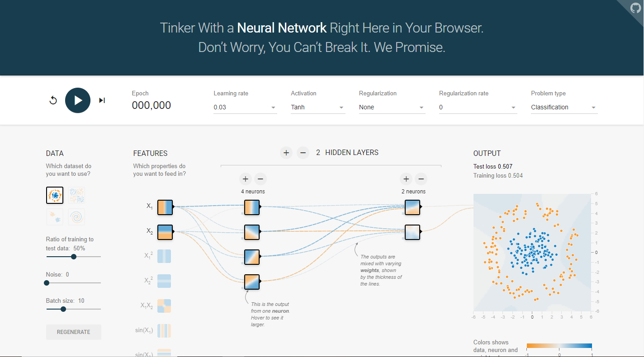The image size is (644, 357).
Task: Click the FEATURES section heading
Action: (151, 153)
